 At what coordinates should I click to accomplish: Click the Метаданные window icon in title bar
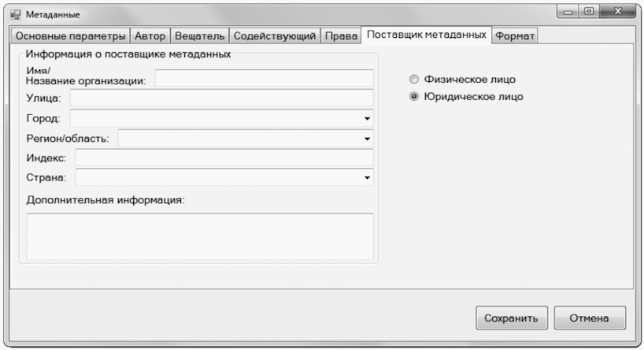(15, 16)
